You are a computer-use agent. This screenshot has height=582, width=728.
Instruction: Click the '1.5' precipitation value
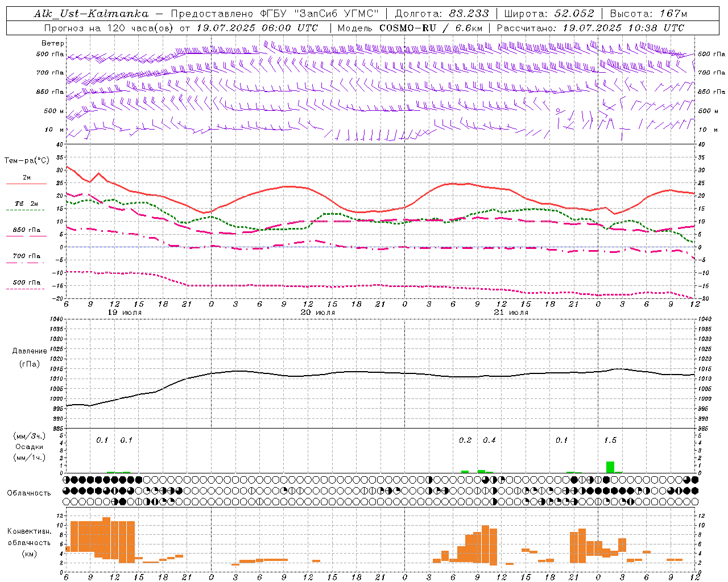pos(610,440)
